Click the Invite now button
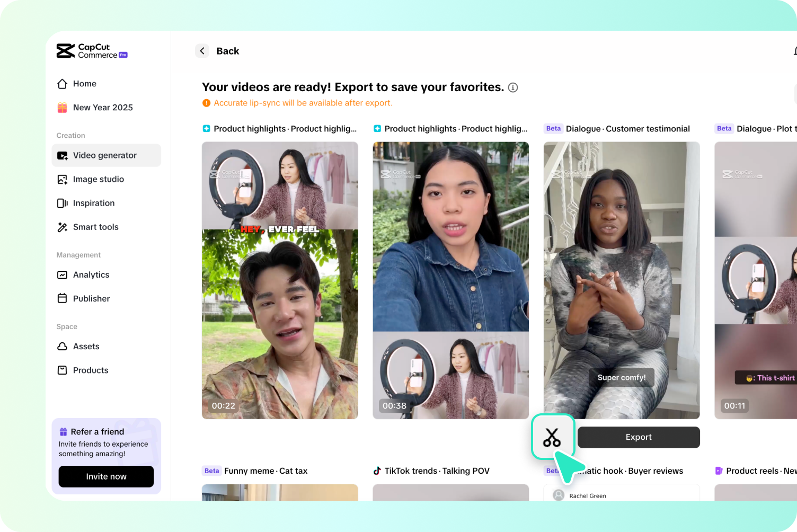This screenshot has width=797, height=532. tap(106, 476)
